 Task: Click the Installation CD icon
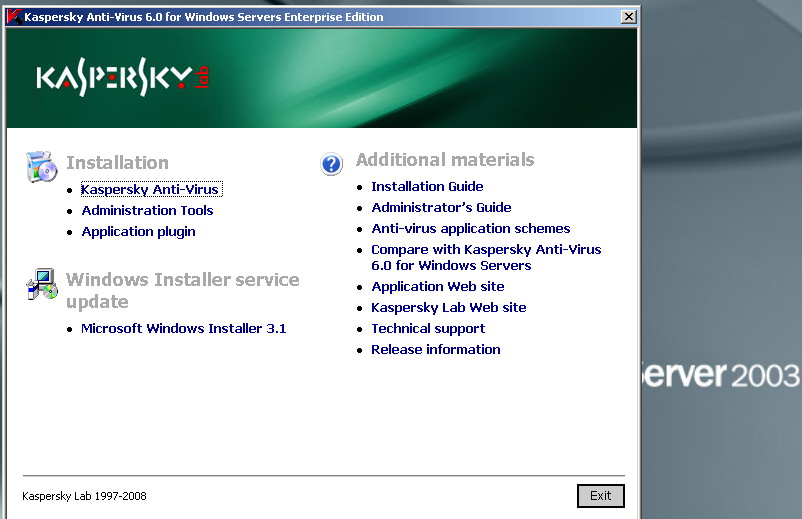[42, 167]
